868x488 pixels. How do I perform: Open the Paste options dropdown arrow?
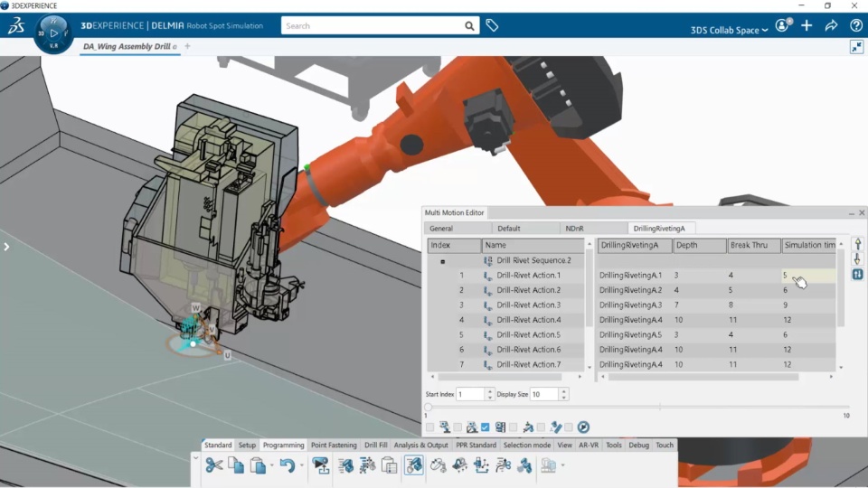[x=271, y=465]
